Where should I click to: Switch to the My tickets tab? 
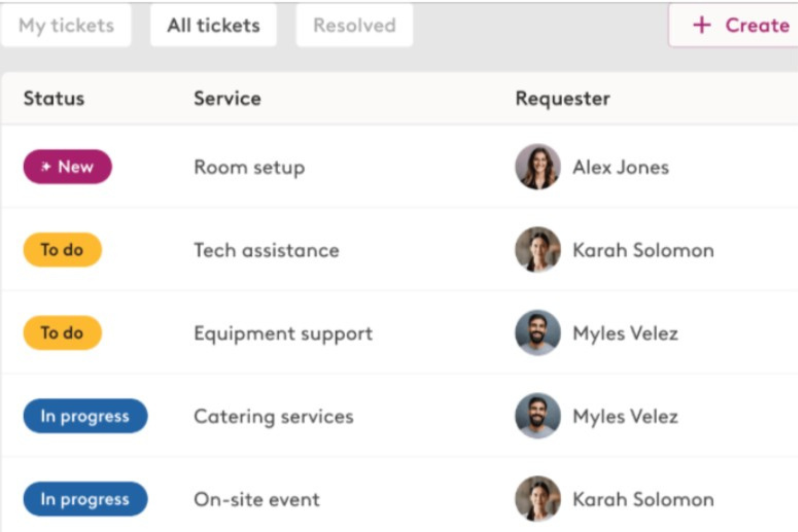click(66, 25)
